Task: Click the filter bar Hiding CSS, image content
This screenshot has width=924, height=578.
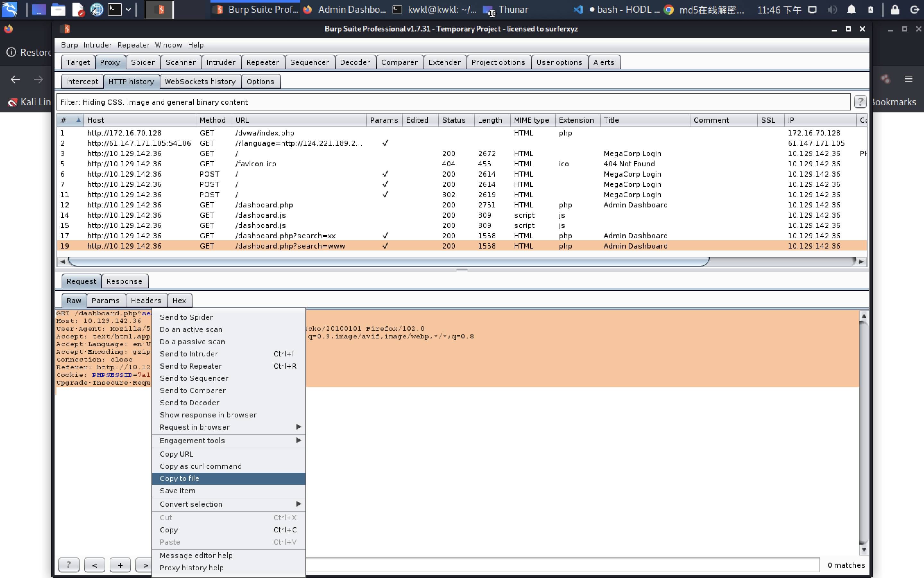Action: point(453,102)
